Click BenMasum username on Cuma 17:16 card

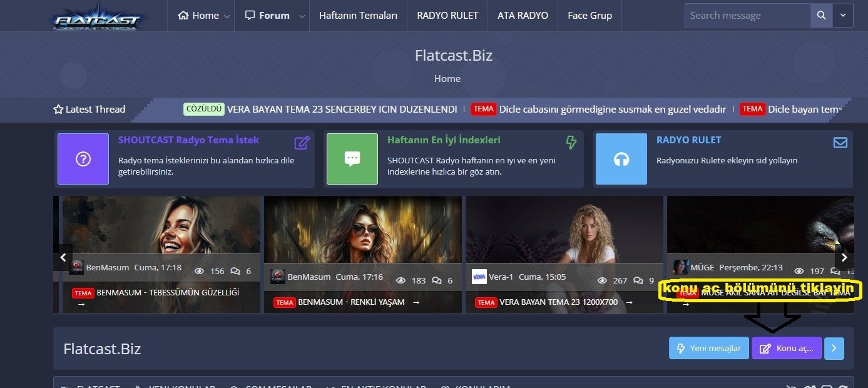tap(309, 277)
